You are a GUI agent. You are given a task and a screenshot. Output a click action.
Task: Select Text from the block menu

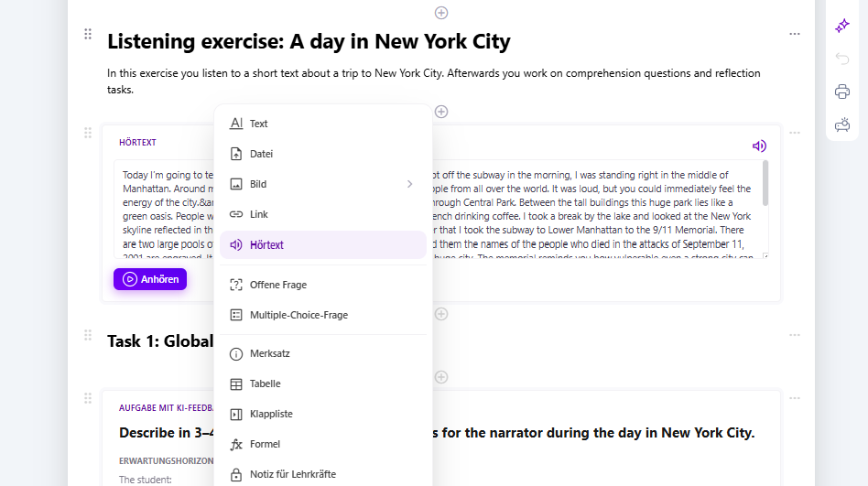pos(259,124)
